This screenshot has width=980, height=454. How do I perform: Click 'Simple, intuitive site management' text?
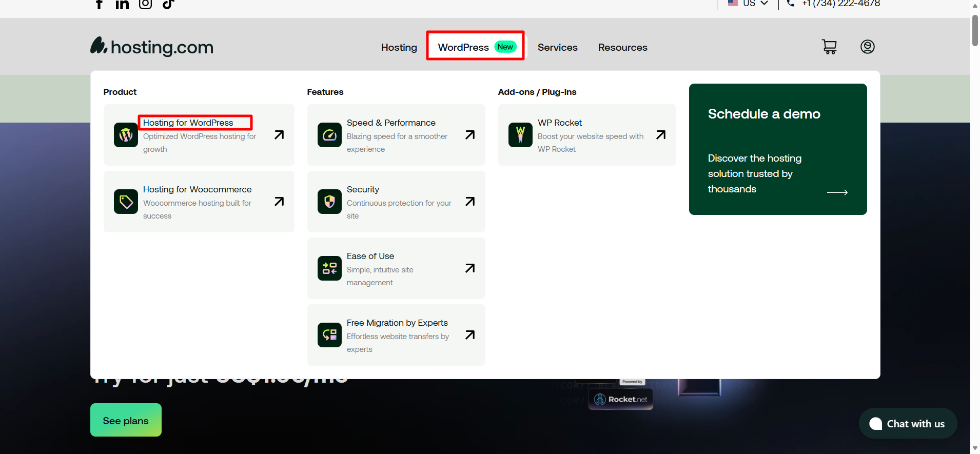point(380,276)
